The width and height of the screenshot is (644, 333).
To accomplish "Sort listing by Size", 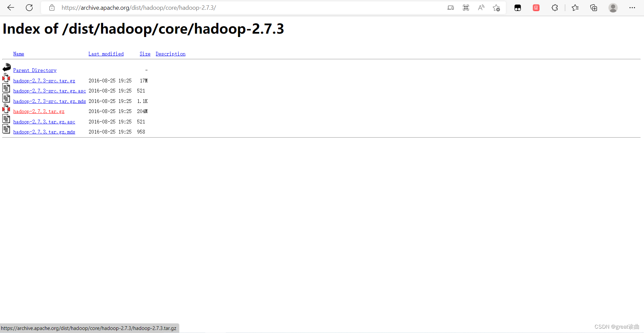I will point(145,54).
